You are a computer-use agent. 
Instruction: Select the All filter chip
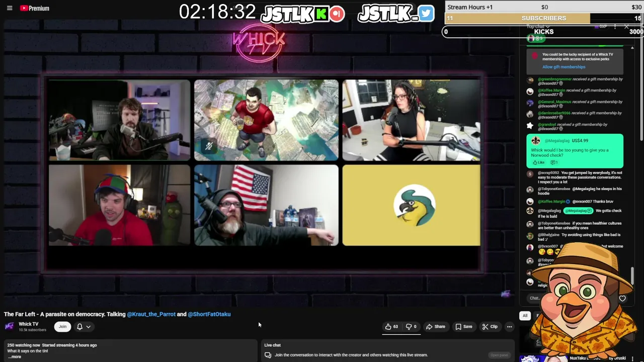(x=525, y=316)
